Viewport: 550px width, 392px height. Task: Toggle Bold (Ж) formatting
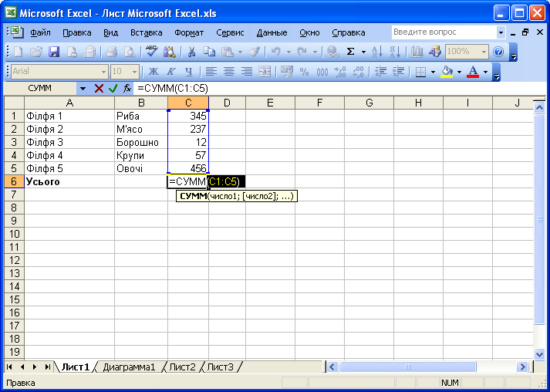[x=154, y=73]
